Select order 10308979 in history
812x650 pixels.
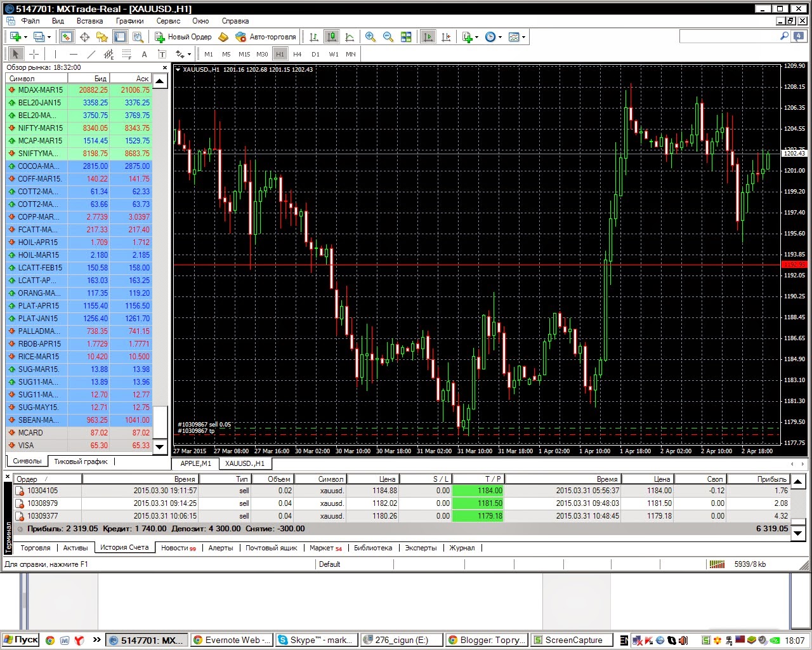(x=402, y=503)
